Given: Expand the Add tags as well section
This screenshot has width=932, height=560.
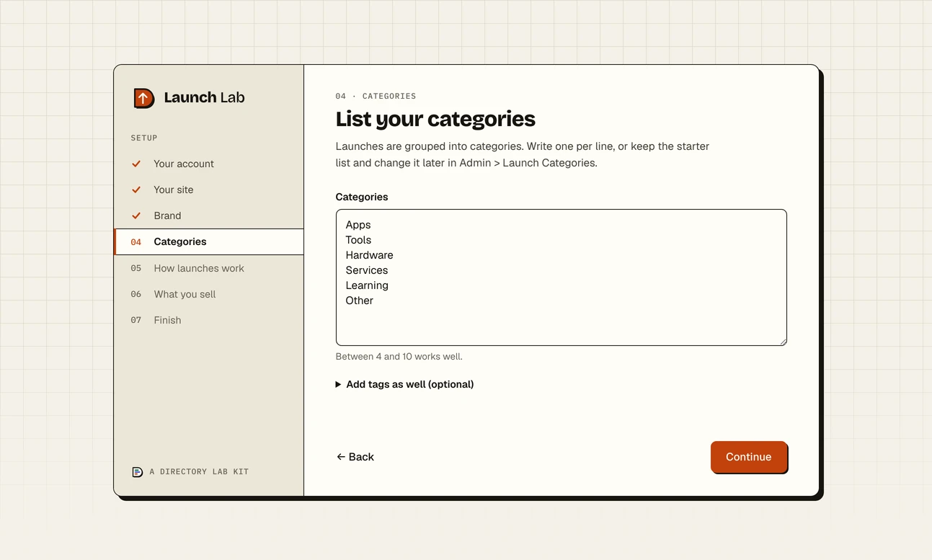Looking at the screenshot, I should [x=404, y=384].
